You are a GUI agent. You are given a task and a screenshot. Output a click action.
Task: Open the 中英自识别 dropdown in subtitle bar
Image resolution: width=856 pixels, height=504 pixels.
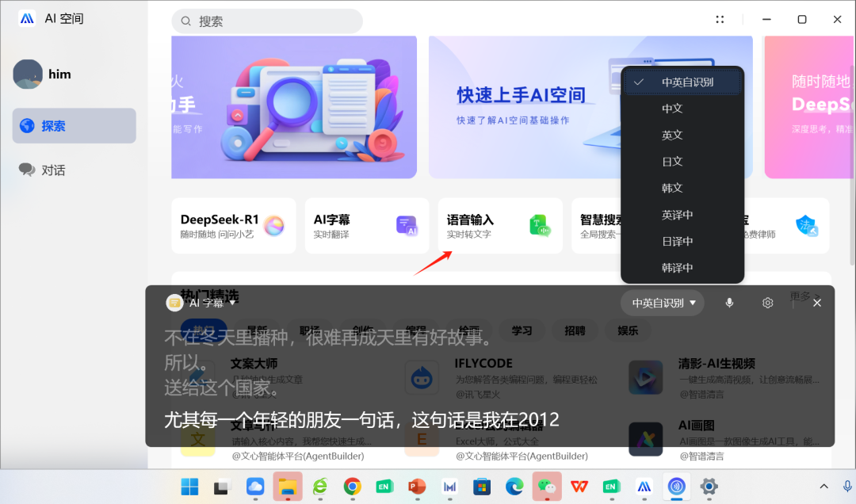point(662,303)
